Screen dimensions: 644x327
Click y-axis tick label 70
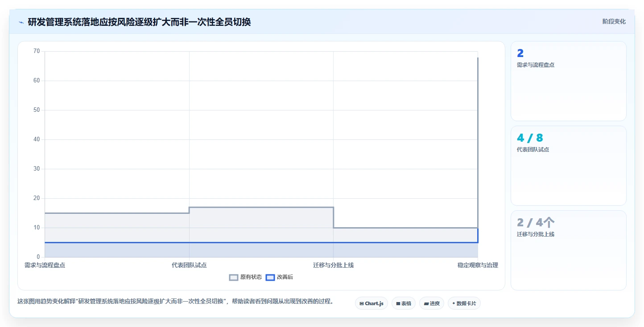click(37, 51)
